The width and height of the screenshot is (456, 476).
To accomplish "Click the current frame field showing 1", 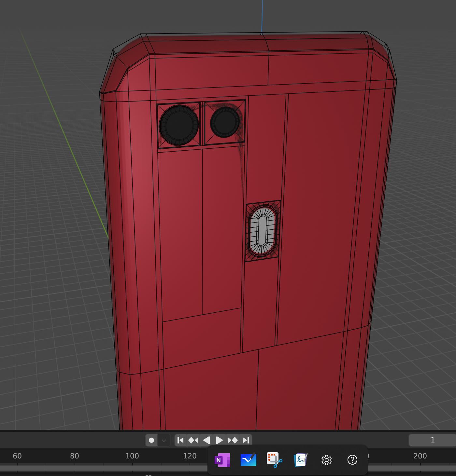I will click(x=432, y=440).
